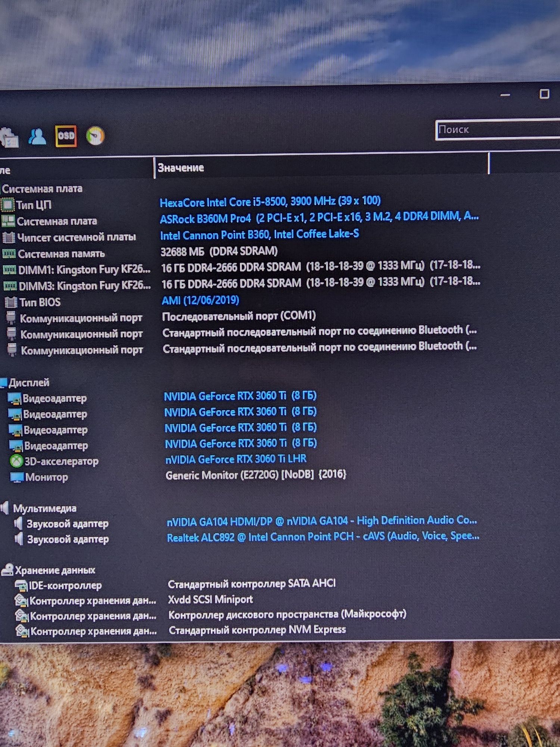Minimize the window

point(505,95)
